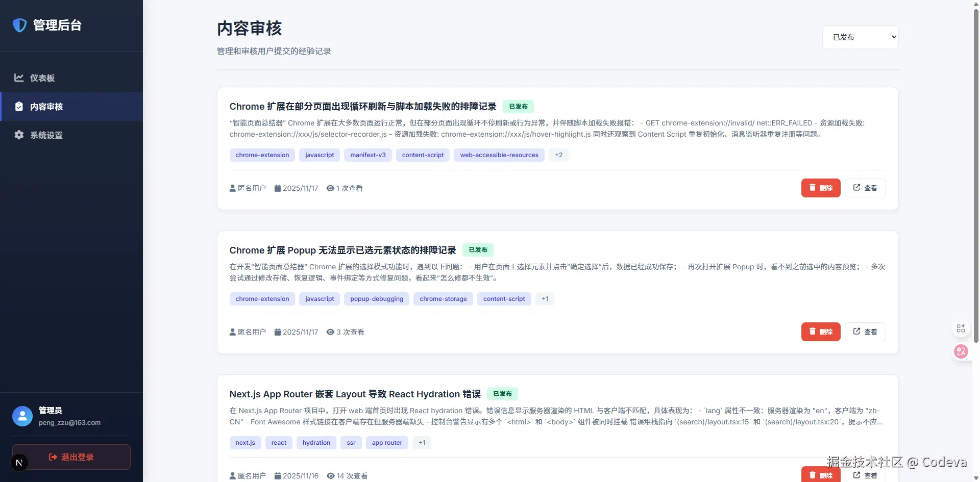Open 系统设置 from the sidebar
The height and width of the screenshot is (482, 980).
point(46,135)
